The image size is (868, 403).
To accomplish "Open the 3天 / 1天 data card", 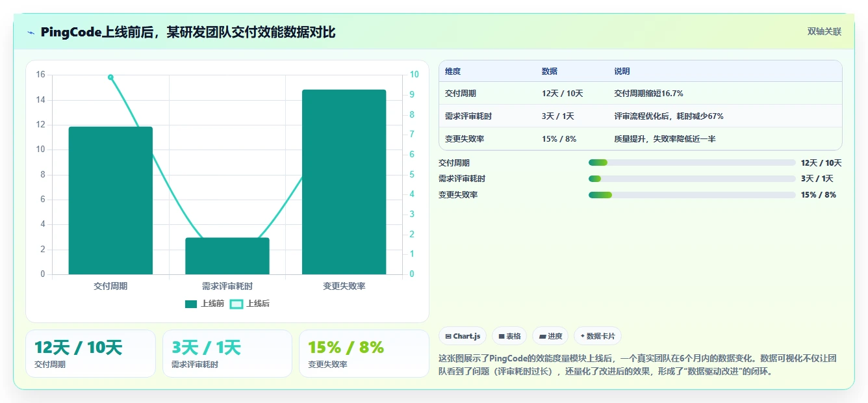I will point(227,354).
